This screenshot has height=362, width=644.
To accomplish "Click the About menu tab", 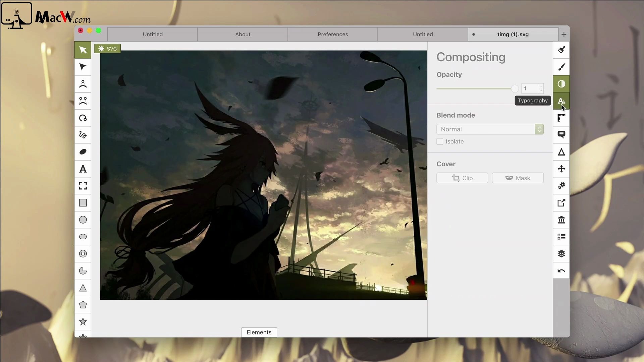I will pyautogui.click(x=243, y=34).
